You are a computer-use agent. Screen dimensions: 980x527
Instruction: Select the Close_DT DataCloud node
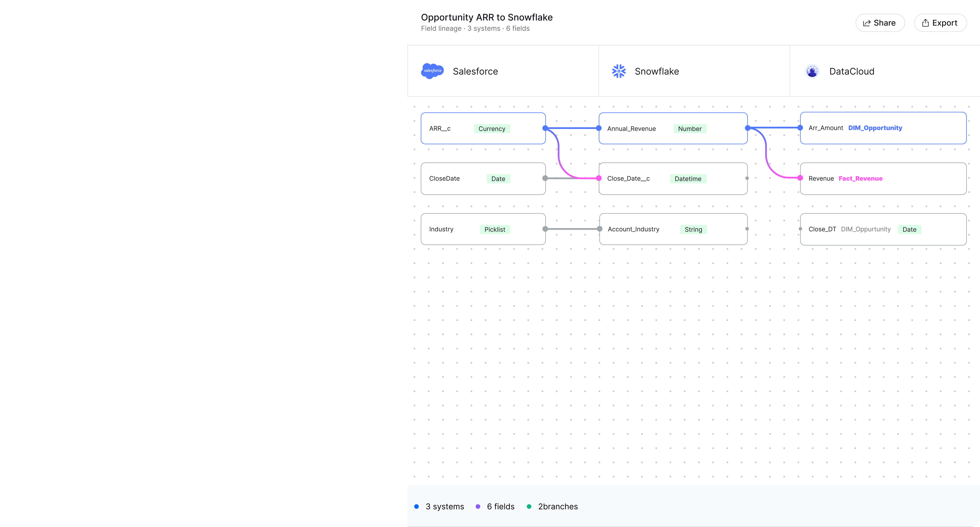(x=883, y=229)
